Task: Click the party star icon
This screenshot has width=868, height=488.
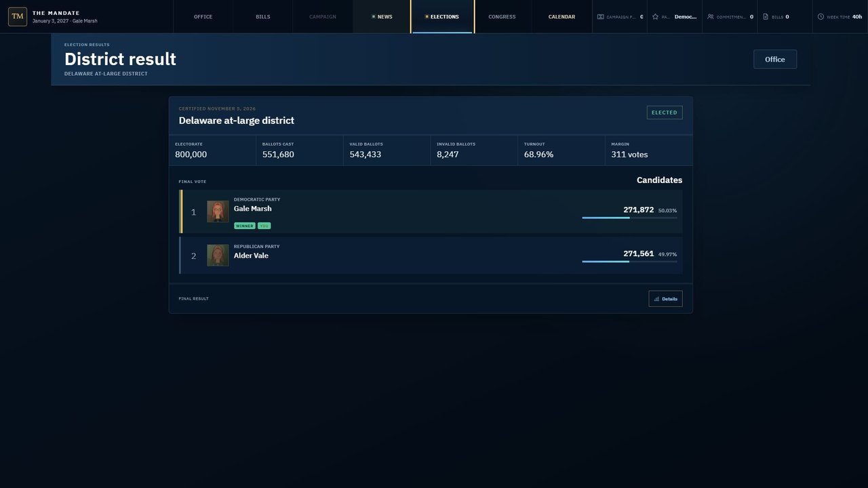Action: (x=655, y=16)
